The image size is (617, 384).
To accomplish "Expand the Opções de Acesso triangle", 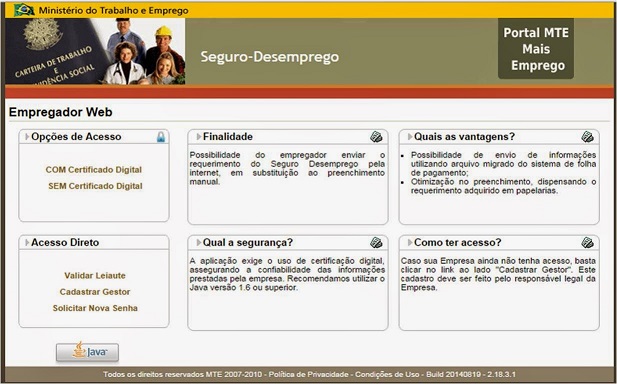I will pyautogui.click(x=27, y=137).
